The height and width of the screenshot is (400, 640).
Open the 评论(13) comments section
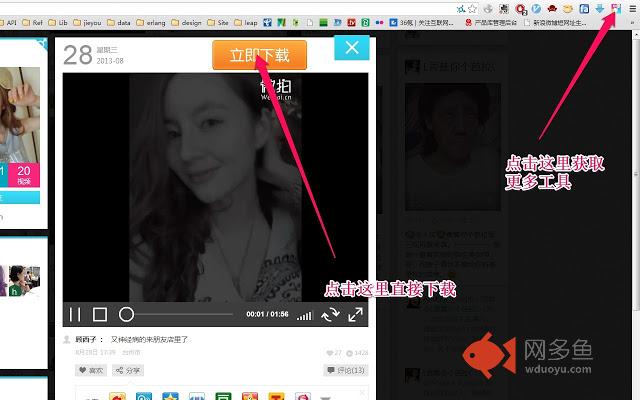pos(346,370)
